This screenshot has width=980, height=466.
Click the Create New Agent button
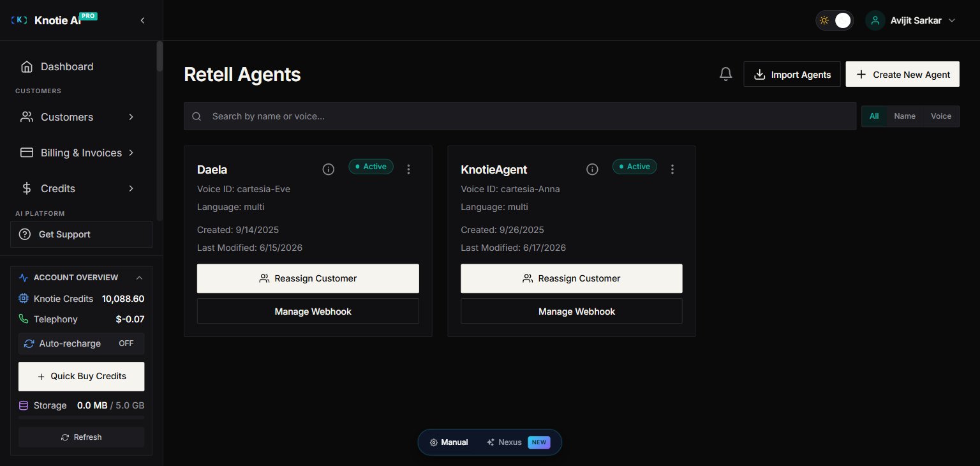pos(902,75)
